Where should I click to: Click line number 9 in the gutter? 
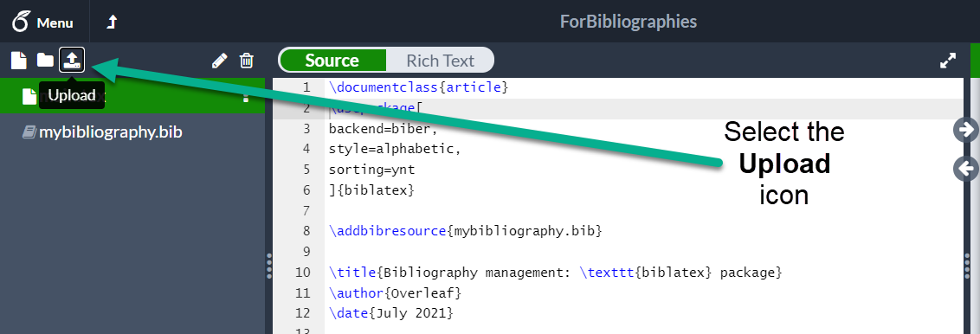click(306, 252)
